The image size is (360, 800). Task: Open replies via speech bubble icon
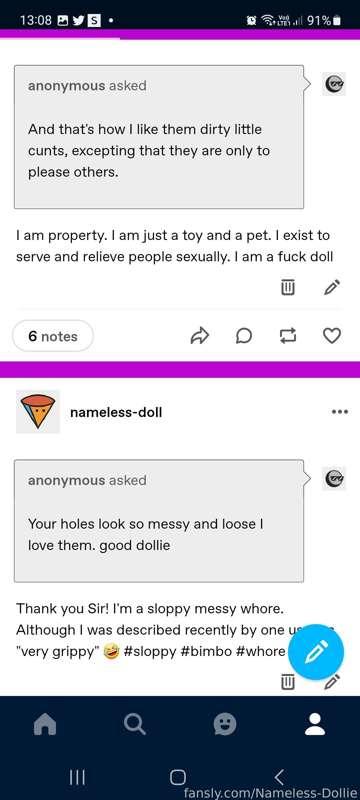(244, 336)
